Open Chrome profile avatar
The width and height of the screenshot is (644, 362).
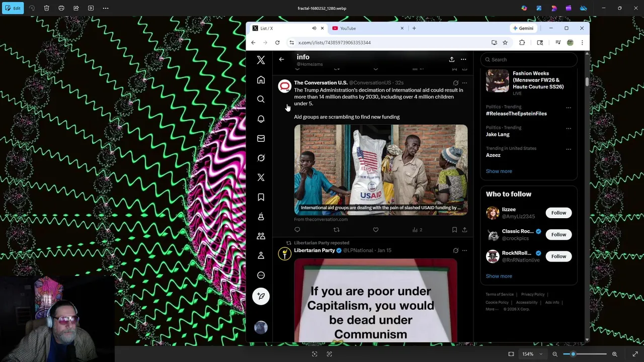coord(570,43)
